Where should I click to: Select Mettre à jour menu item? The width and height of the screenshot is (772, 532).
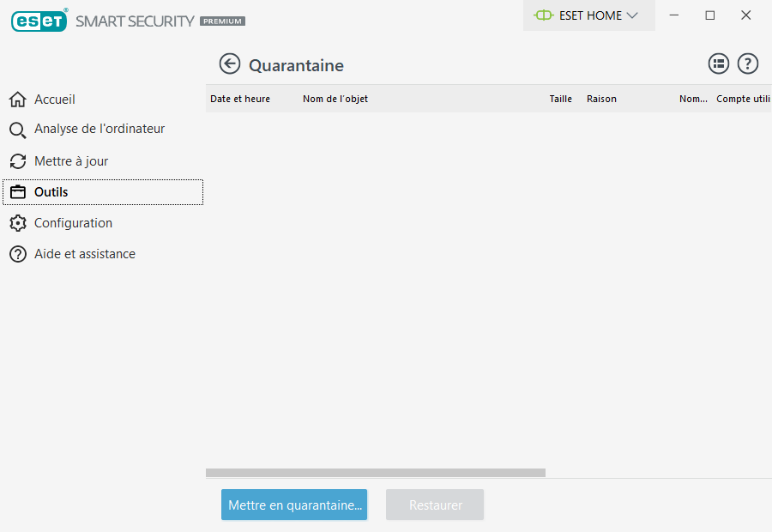coord(71,161)
